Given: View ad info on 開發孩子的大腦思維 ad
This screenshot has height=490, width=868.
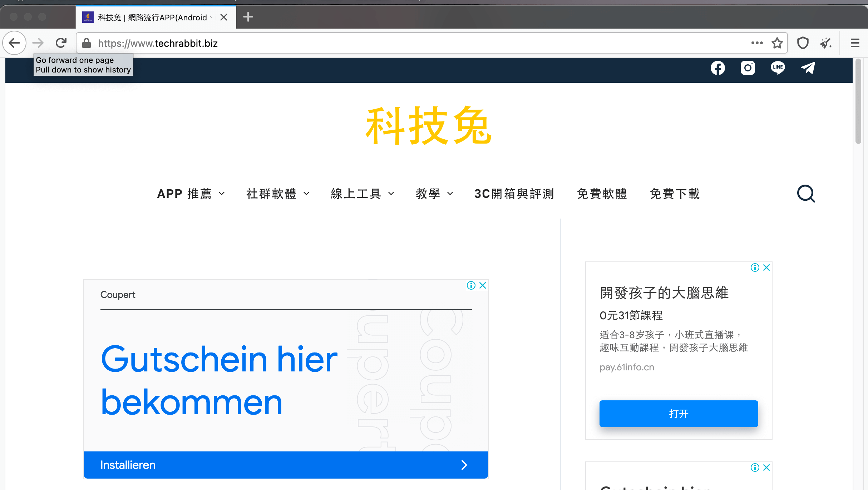Looking at the screenshot, I should [x=755, y=267].
